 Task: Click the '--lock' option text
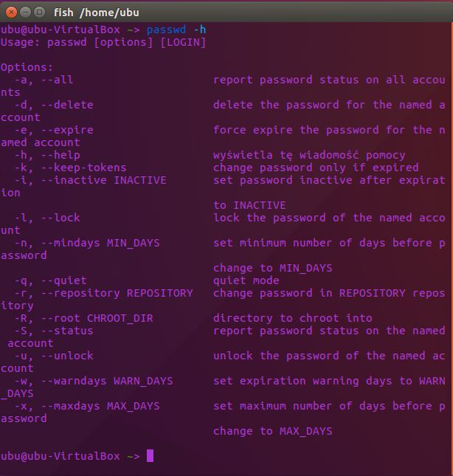pos(60,218)
